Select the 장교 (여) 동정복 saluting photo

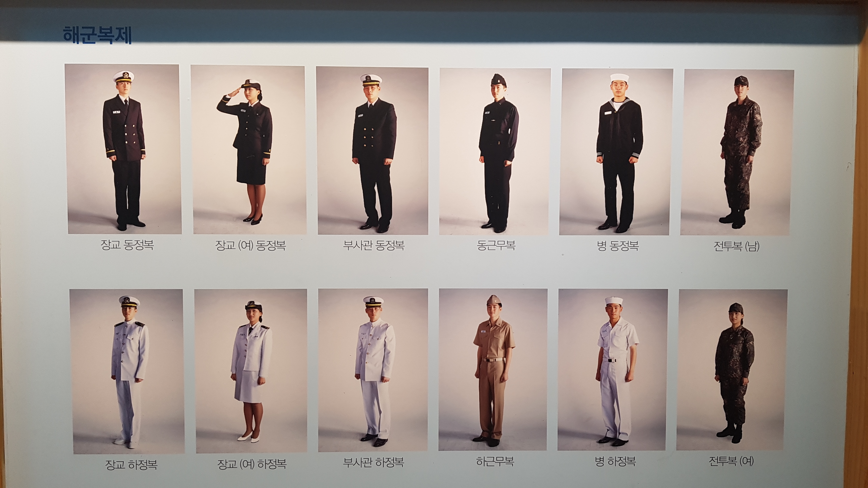click(x=249, y=150)
